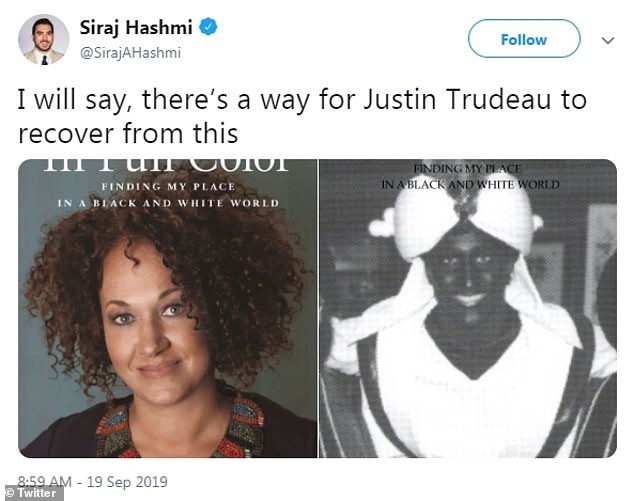Open Siraj Hashmi's profile avatar
This screenshot has width=634, height=501.
pyautogui.click(x=44, y=39)
